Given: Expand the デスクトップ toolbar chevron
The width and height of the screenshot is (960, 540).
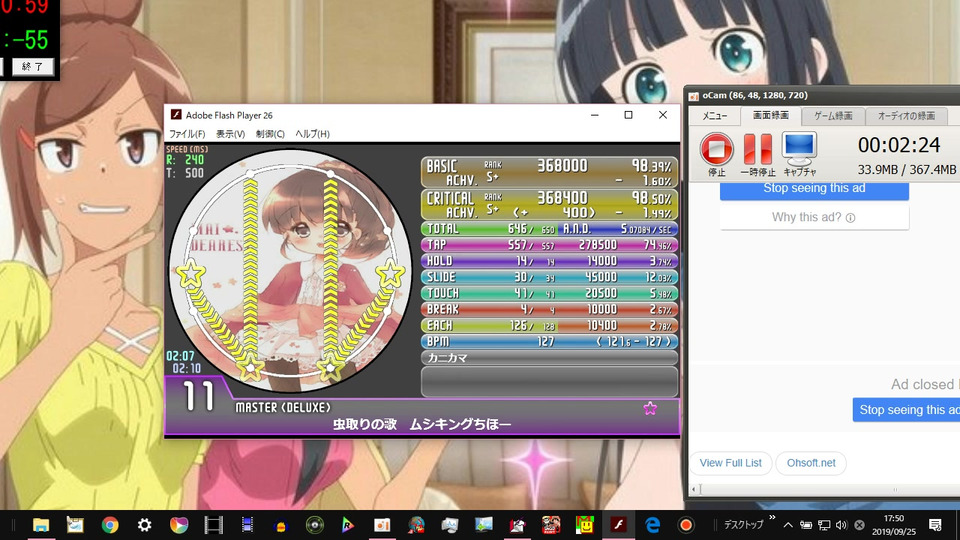Looking at the screenshot, I should click(x=772, y=518).
